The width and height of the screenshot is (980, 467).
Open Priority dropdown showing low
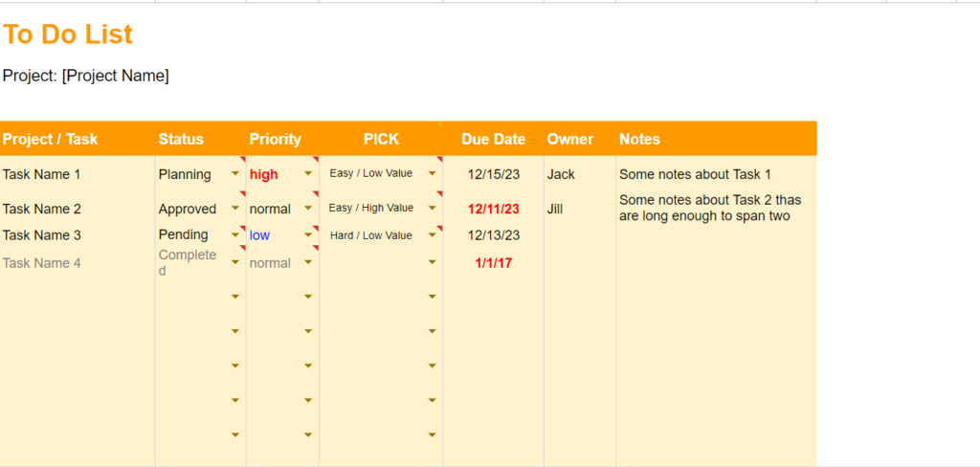tap(308, 235)
